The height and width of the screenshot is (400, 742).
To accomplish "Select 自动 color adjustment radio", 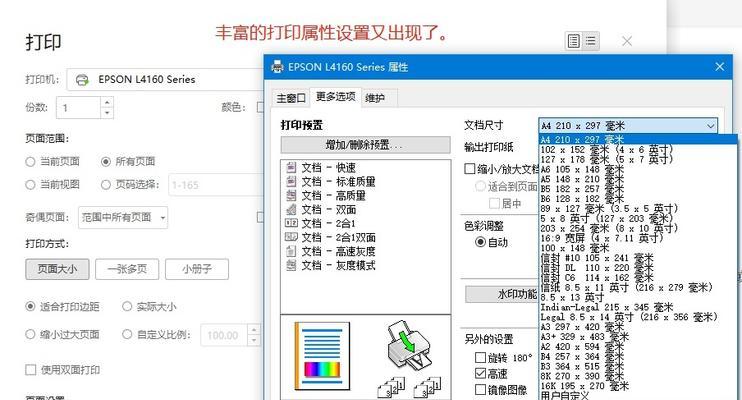I will coord(480,242).
